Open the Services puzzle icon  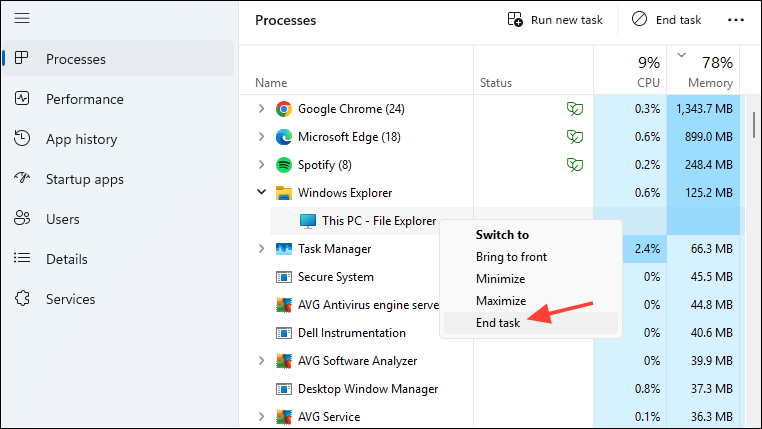tap(22, 299)
